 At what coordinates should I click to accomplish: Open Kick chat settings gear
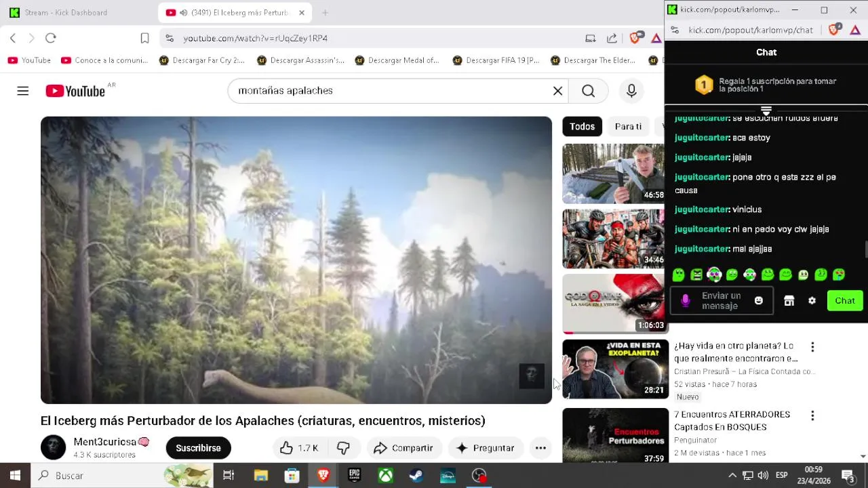[x=812, y=300]
